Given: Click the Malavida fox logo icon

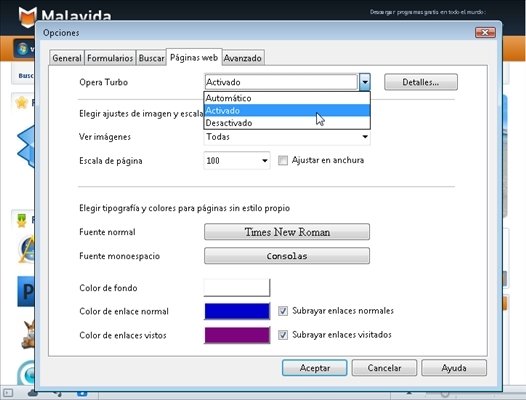Looking at the screenshot, I should click(x=28, y=16).
